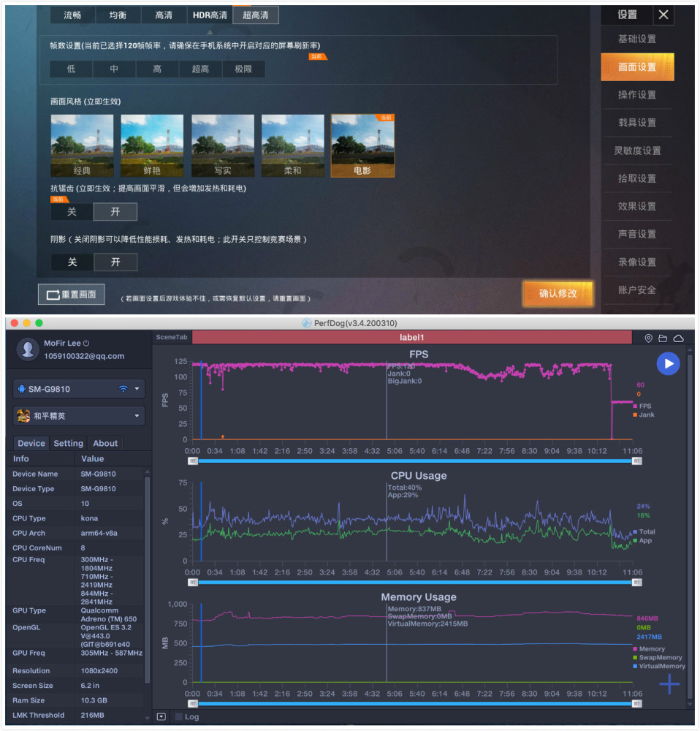This screenshot has height=731, width=700.
Task: Turn anti-aliasing off with 关 button
Action: 72,212
